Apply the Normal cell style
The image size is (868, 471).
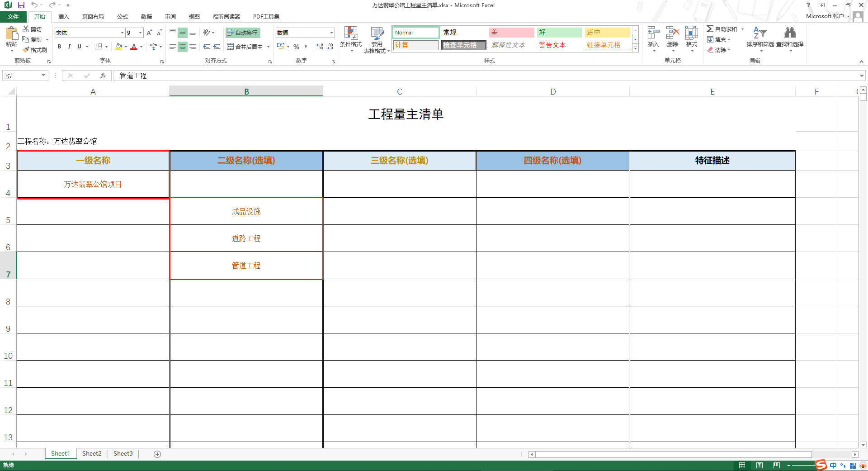coord(415,33)
